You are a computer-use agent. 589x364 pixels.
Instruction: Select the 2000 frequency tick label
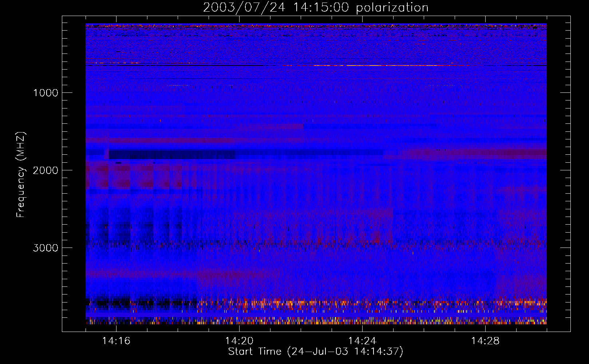coord(46,170)
